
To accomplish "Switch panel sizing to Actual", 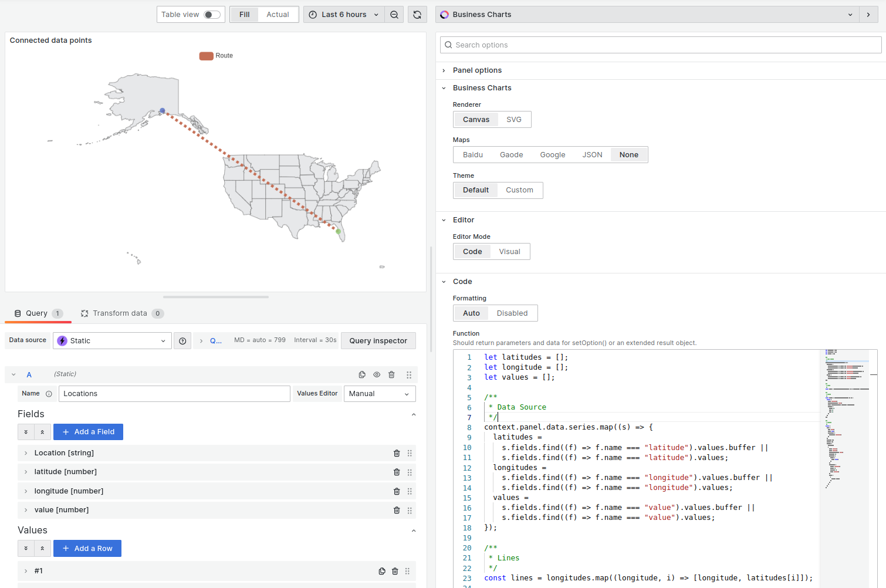I will (278, 14).
